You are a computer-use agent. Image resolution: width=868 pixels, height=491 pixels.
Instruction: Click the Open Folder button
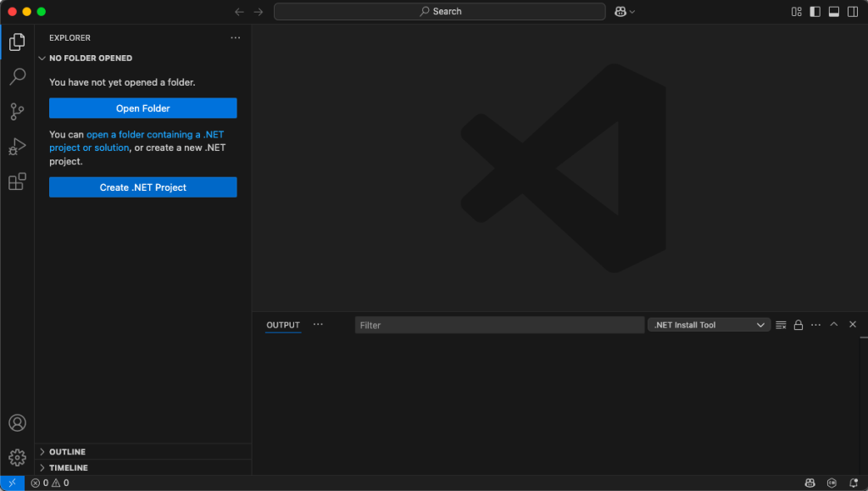[x=142, y=108]
